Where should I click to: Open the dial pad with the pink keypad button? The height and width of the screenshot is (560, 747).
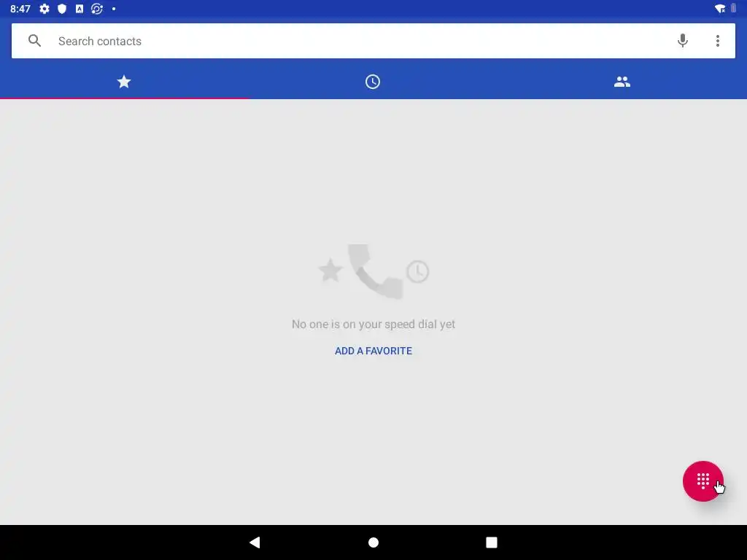703,481
